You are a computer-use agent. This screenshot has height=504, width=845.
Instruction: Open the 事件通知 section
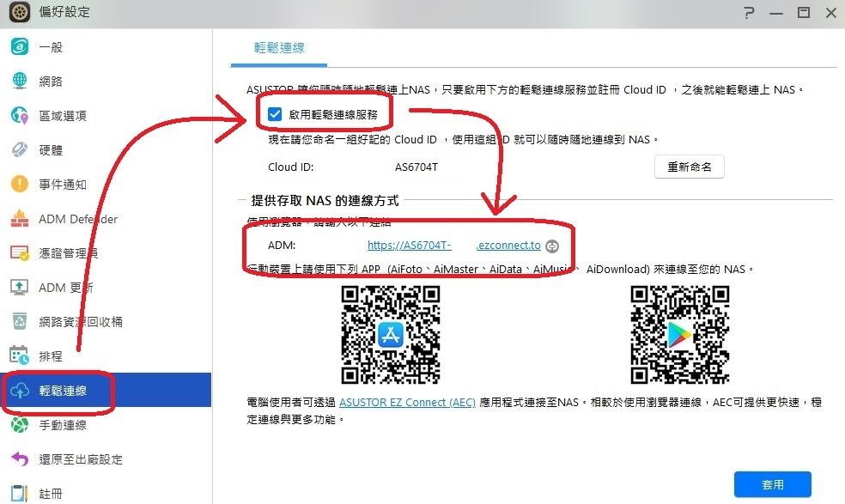tap(63, 185)
